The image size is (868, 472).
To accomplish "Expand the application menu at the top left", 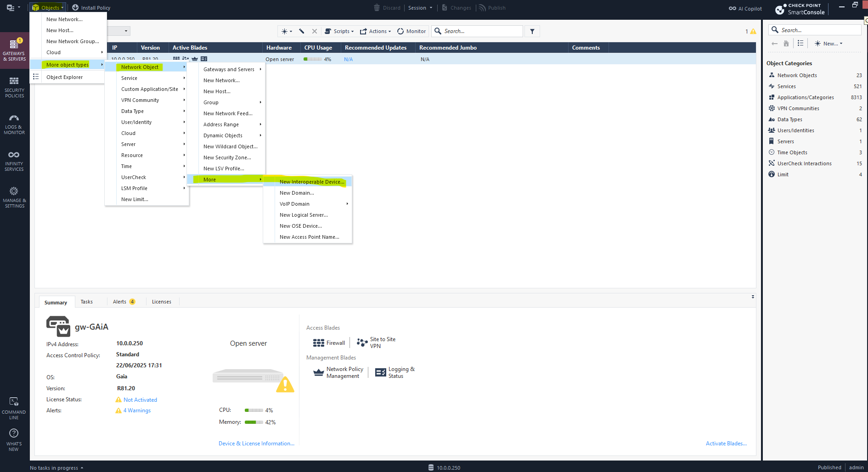I will (14, 7).
